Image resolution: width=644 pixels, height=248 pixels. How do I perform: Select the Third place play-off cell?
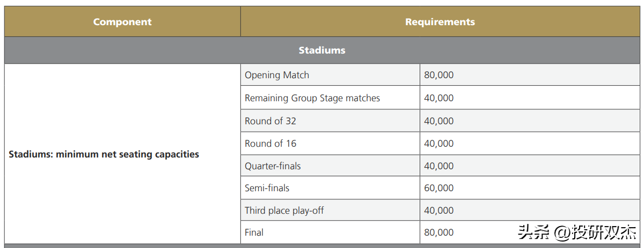click(x=330, y=211)
